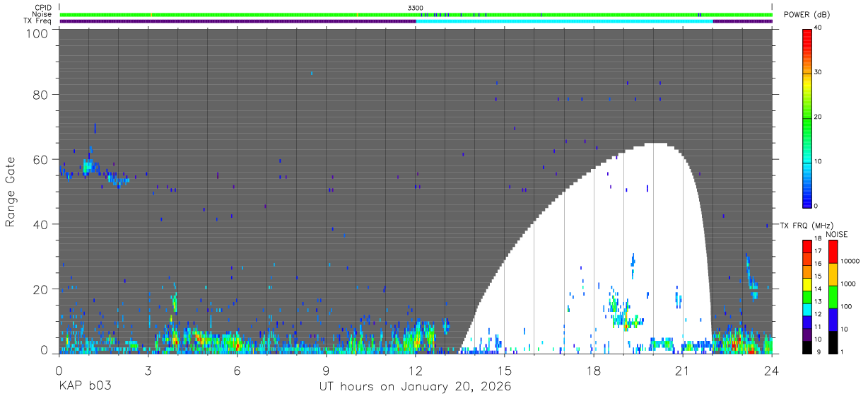The image size is (868, 401).
Task: Click the KAP b03 station label
Action: pos(85,387)
